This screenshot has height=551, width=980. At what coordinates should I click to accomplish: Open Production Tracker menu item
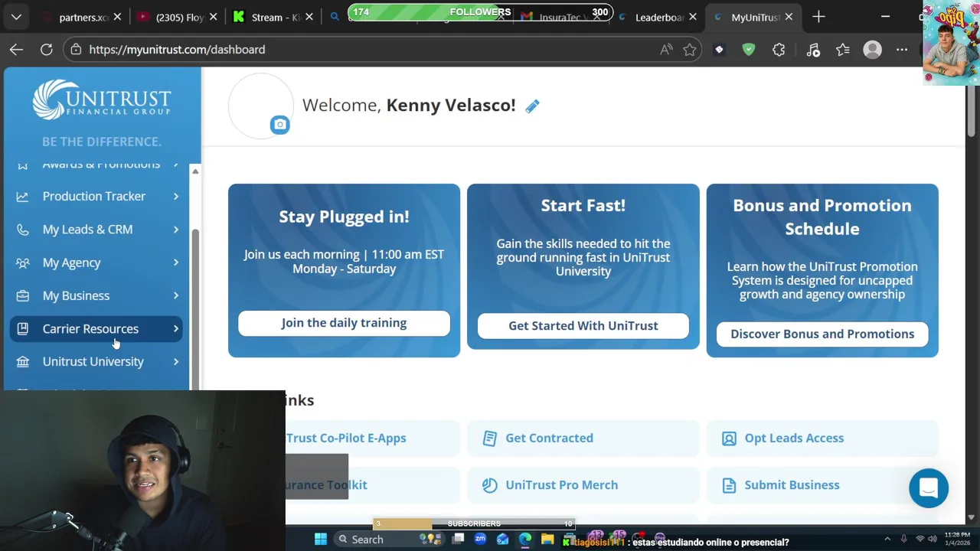click(x=96, y=197)
